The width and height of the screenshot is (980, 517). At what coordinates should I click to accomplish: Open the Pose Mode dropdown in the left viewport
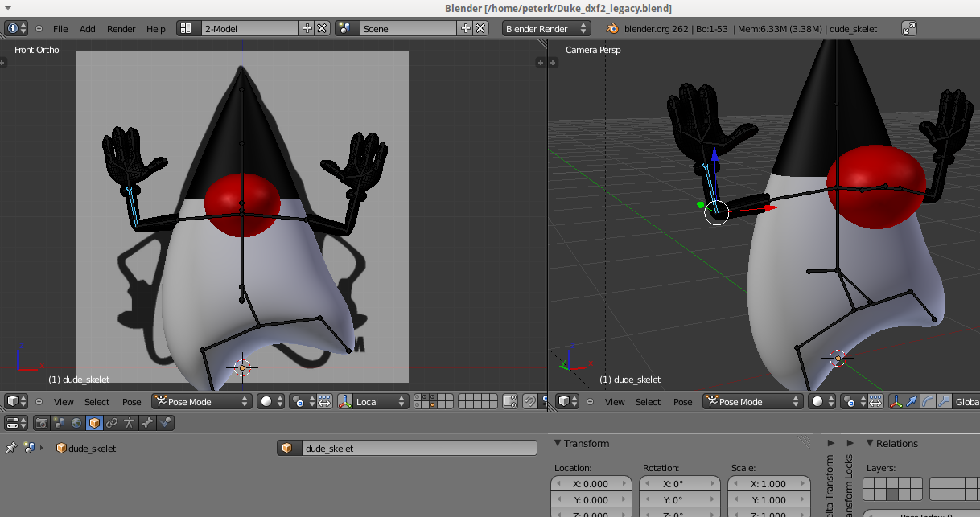(x=201, y=401)
